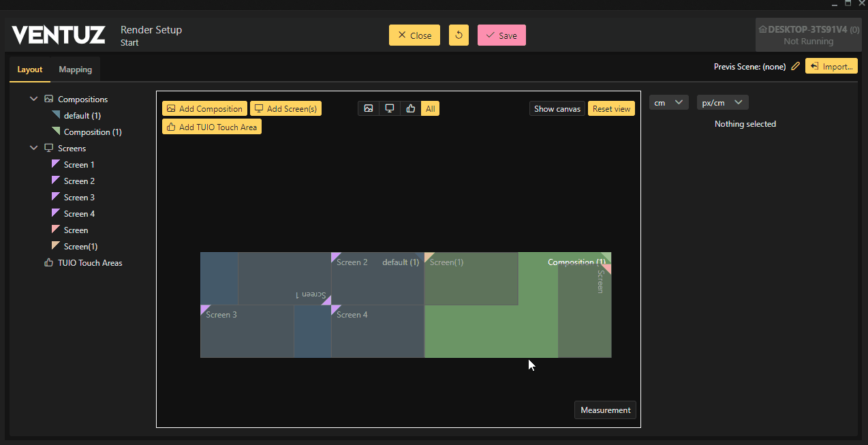This screenshot has height=445, width=868.
Task: Select the All filter toggle
Action: (430, 108)
